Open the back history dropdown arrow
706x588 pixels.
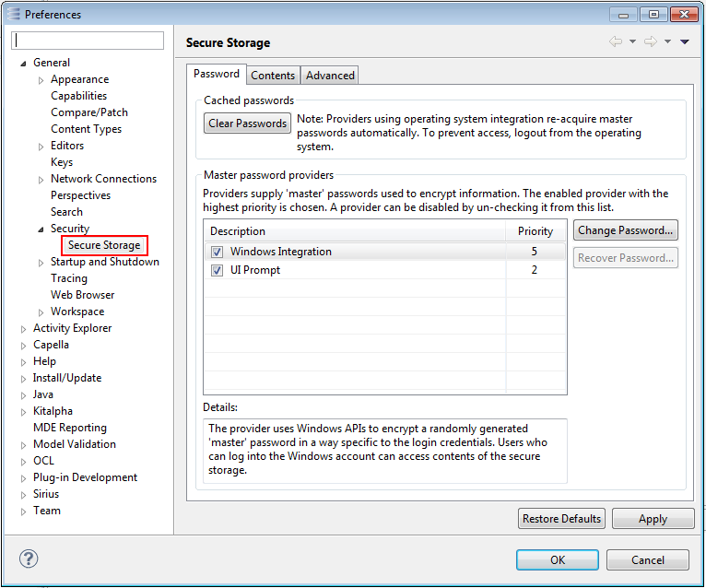(x=632, y=42)
